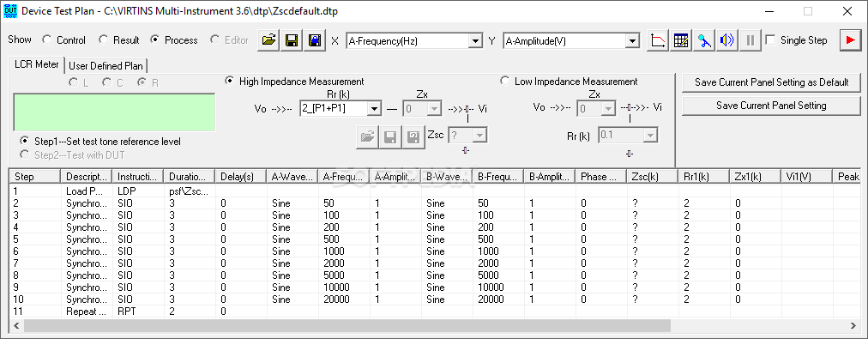Open the High Impedance Zx dropdown
This screenshot has height=339, width=868.
pos(435,109)
